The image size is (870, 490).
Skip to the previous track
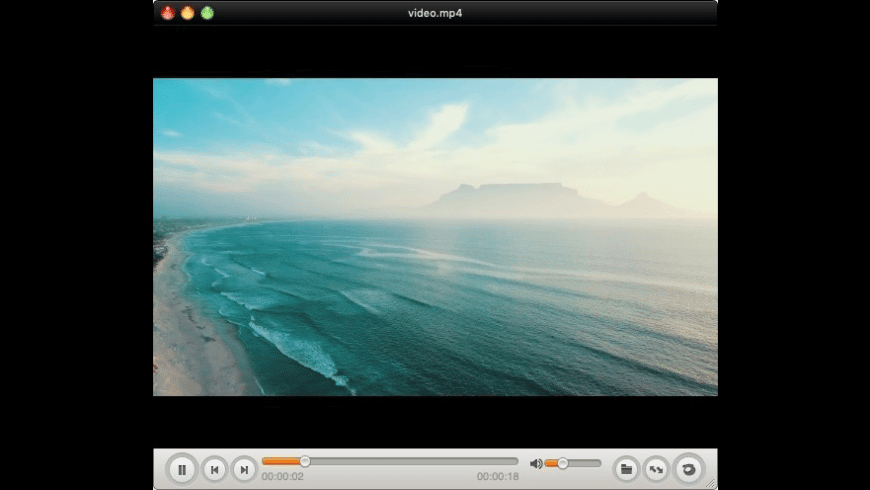[x=214, y=469]
